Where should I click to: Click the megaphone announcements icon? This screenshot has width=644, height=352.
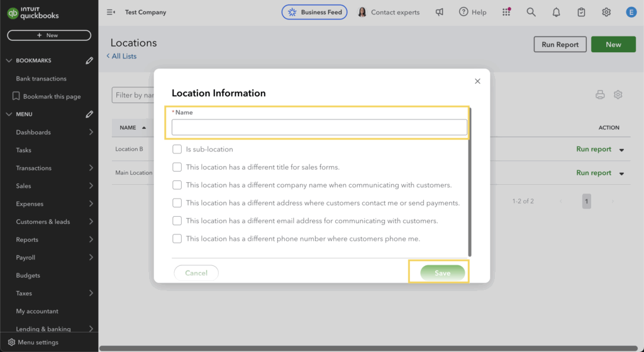440,12
